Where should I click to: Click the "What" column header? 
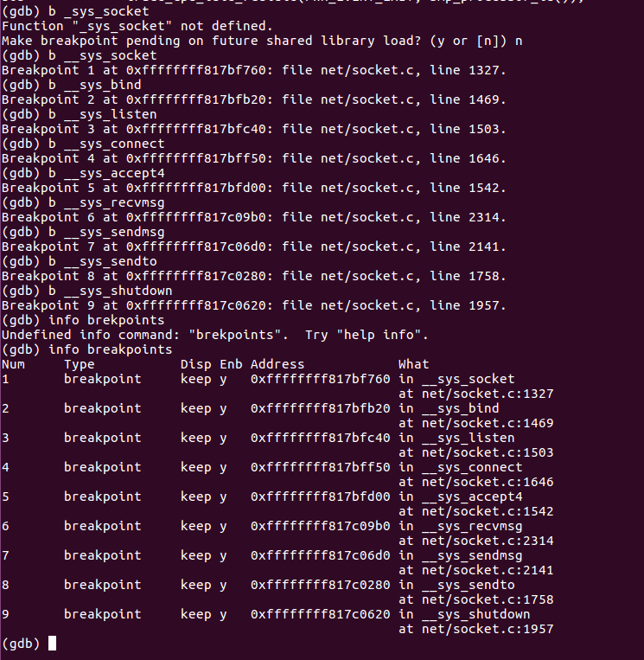click(x=413, y=364)
